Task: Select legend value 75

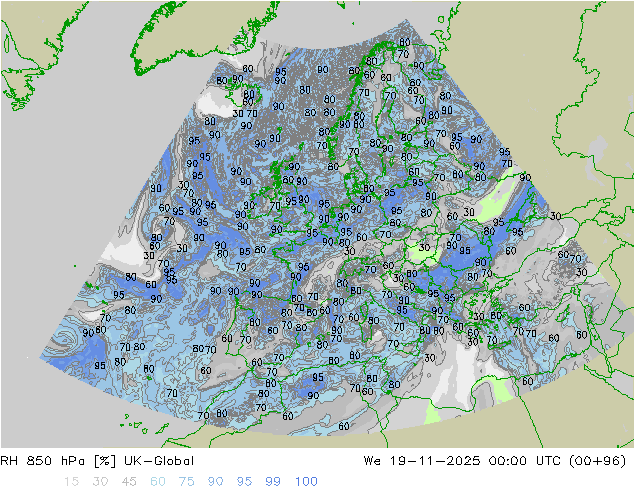Action: pyautogui.click(x=186, y=482)
